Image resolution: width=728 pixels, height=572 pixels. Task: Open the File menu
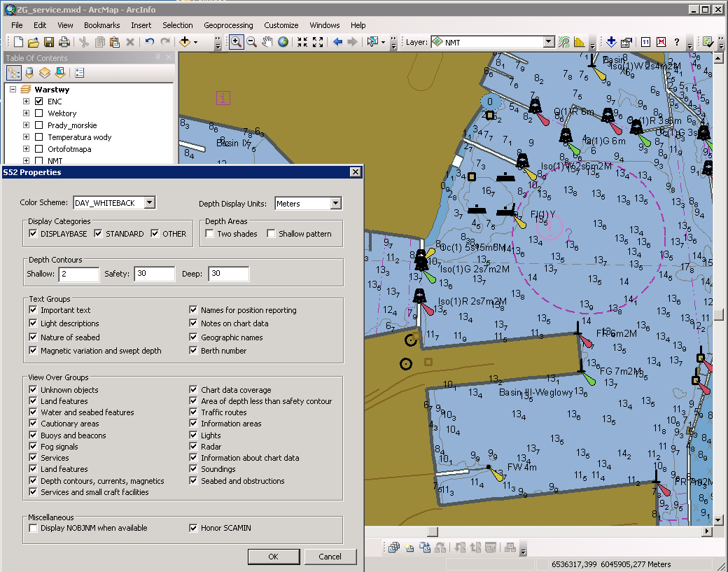pyautogui.click(x=17, y=25)
